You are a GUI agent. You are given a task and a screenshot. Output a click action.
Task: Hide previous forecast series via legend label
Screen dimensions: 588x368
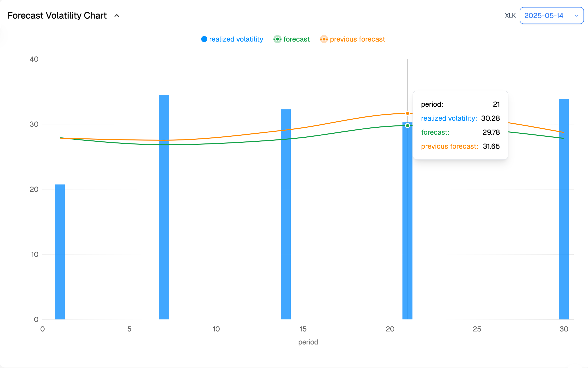click(357, 39)
